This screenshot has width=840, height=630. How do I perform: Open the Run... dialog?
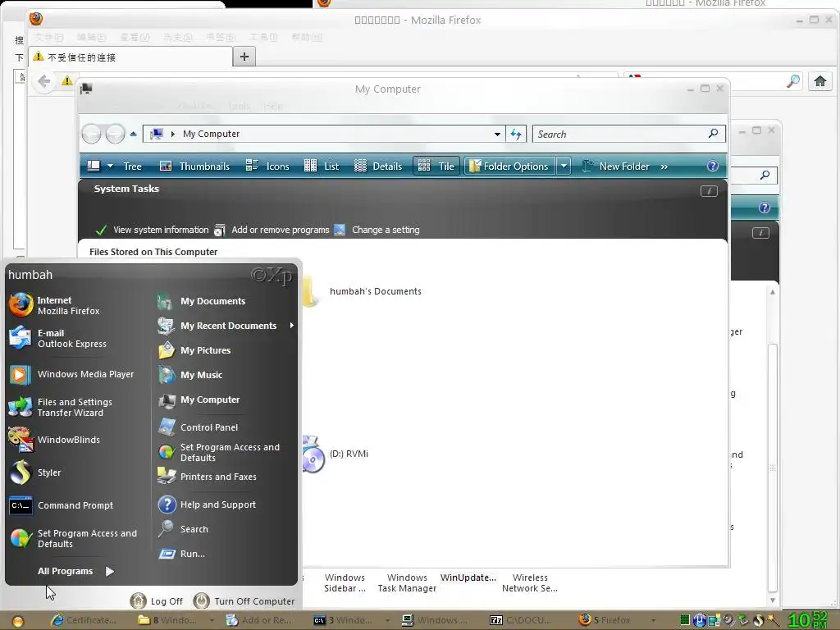click(x=182, y=554)
